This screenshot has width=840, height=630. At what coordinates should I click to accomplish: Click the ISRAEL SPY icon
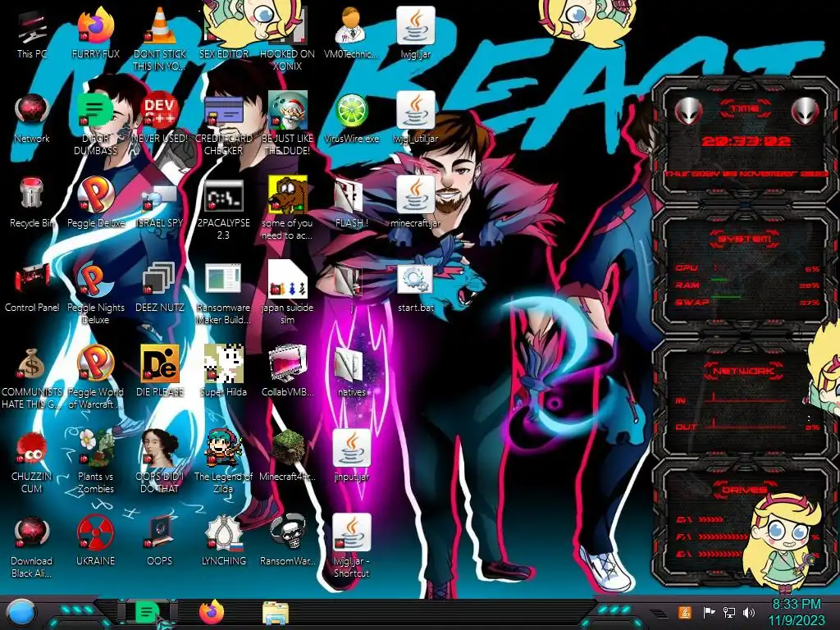160,199
